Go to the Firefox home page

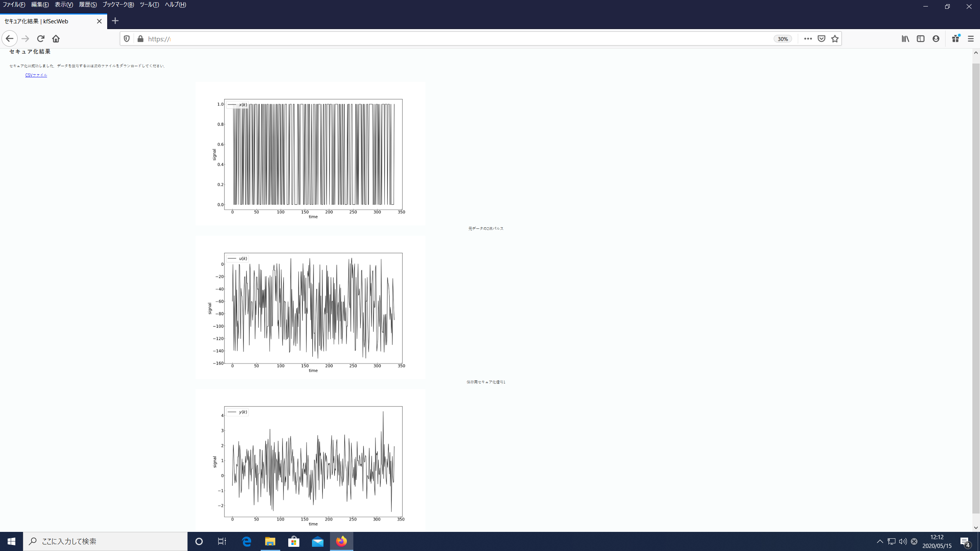(56, 39)
